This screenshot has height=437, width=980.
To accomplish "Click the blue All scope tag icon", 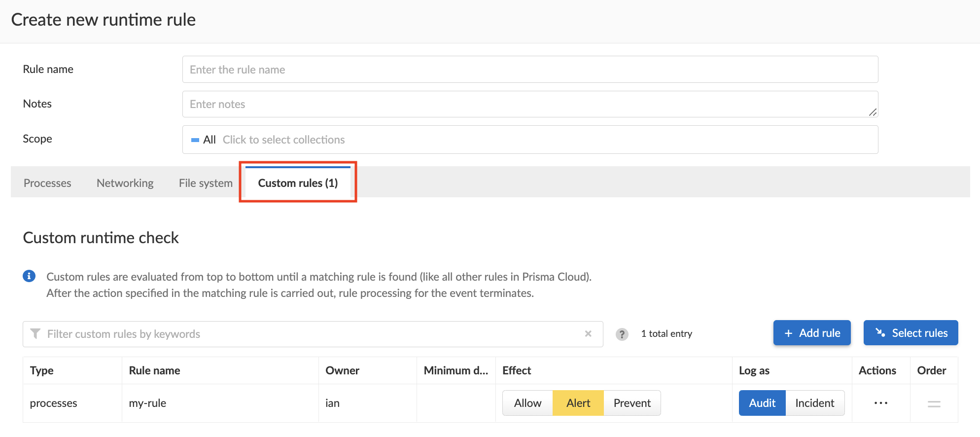I will (195, 140).
